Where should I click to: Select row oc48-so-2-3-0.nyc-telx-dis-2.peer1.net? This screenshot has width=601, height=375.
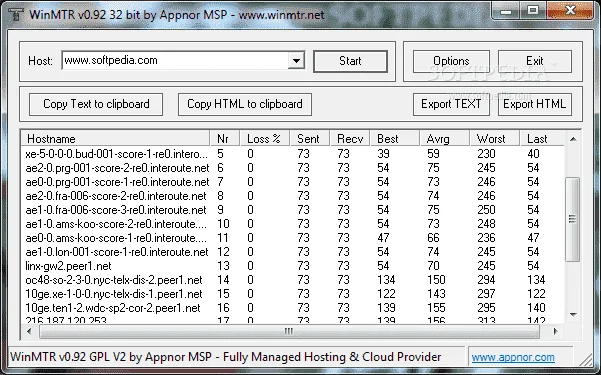pos(293,280)
